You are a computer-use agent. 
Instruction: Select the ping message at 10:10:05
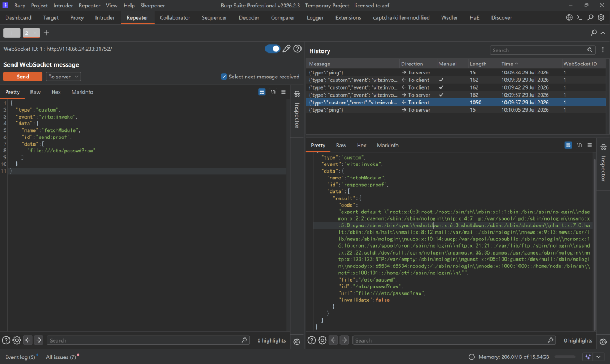click(456, 110)
